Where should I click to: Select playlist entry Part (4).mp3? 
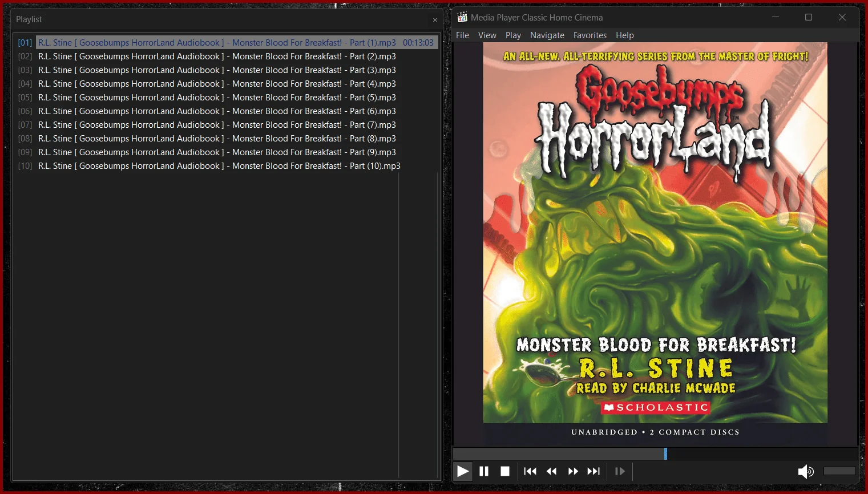(227, 84)
